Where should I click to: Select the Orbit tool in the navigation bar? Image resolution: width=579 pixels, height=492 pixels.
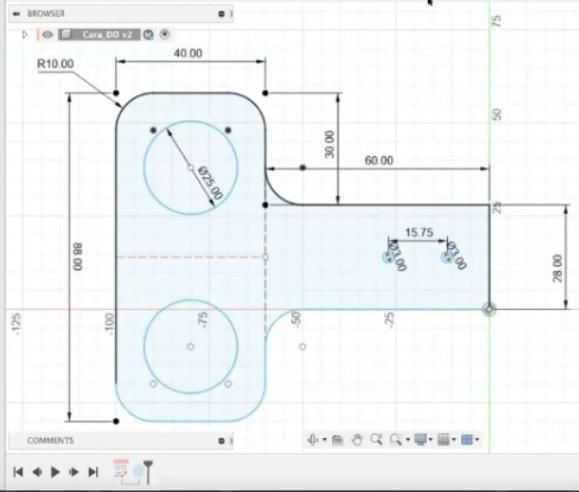click(313, 440)
